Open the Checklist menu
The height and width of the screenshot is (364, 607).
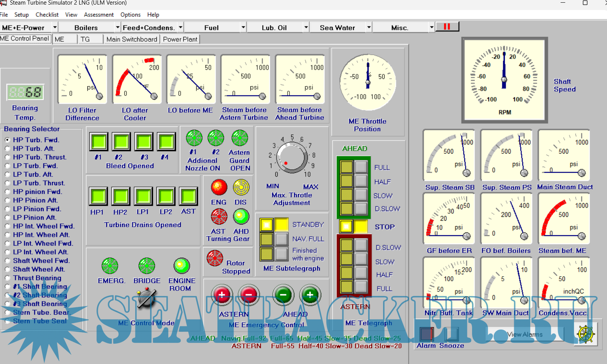click(47, 15)
